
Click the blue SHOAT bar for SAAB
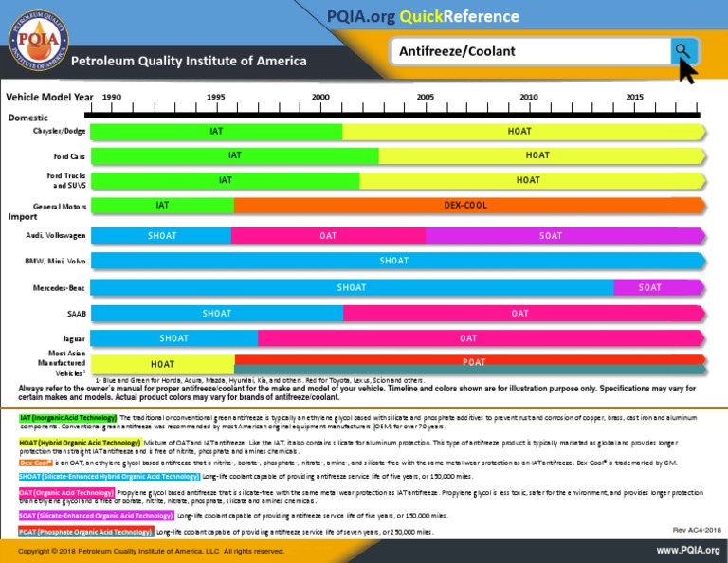click(217, 314)
